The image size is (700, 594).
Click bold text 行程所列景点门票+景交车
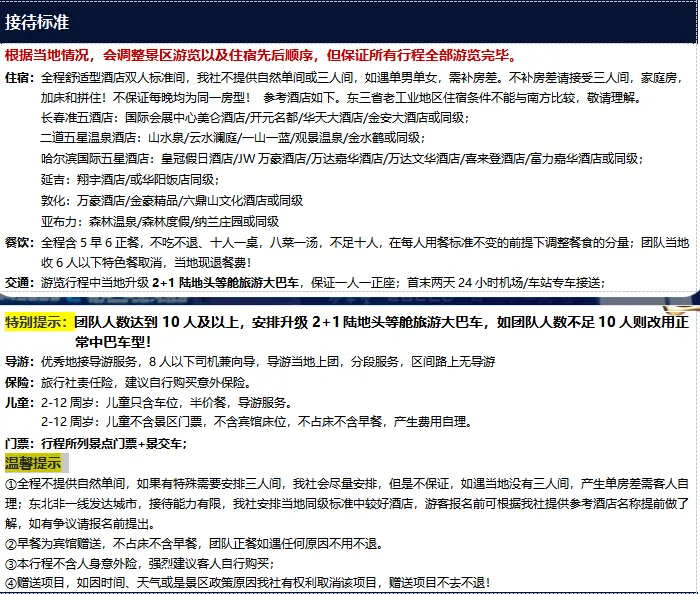click(x=114, y=443)
